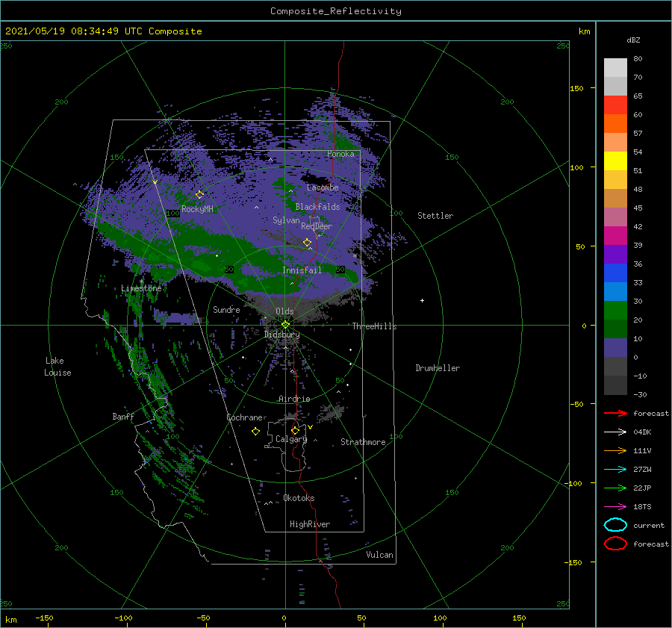
Task: Click the white 80 dBZ legend swatch
Action: click(x=615, y=68)
